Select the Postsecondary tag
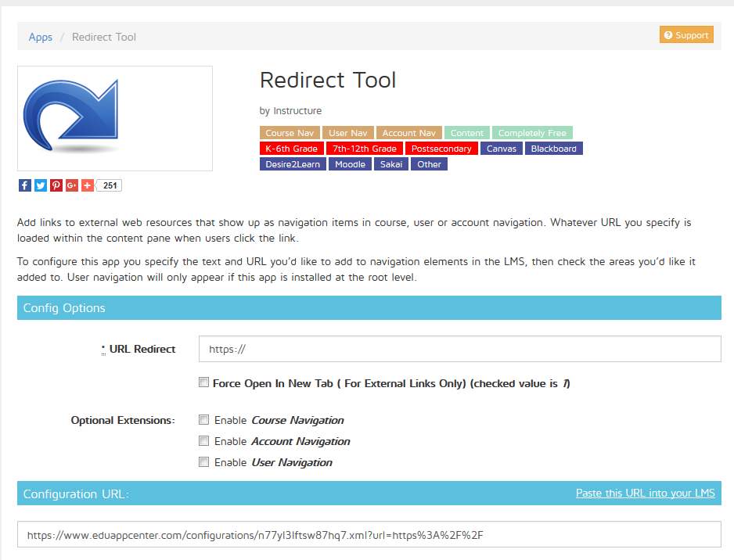This screenshot has height=560, width=734. click(x=441, y=149)
